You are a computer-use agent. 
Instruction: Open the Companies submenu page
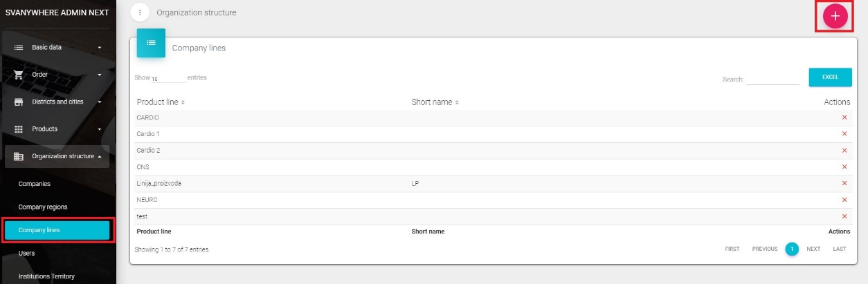tap(35, 184)
